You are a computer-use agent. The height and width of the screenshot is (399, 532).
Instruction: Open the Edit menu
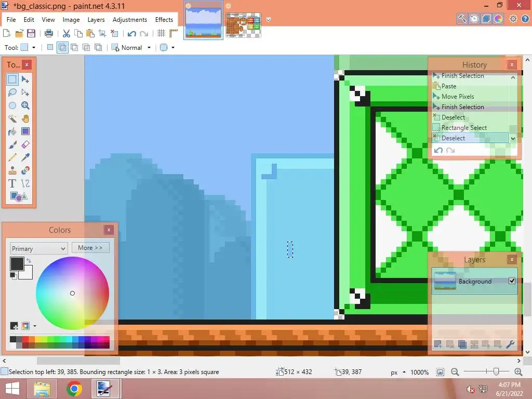pyautogui.click(x=29, y=20)
